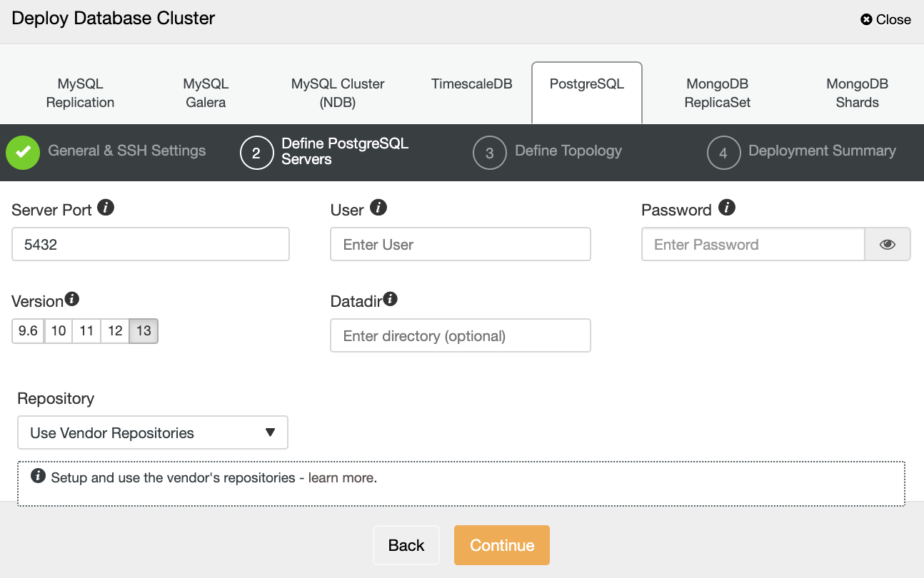Click the Version info icon

[72, 299]
